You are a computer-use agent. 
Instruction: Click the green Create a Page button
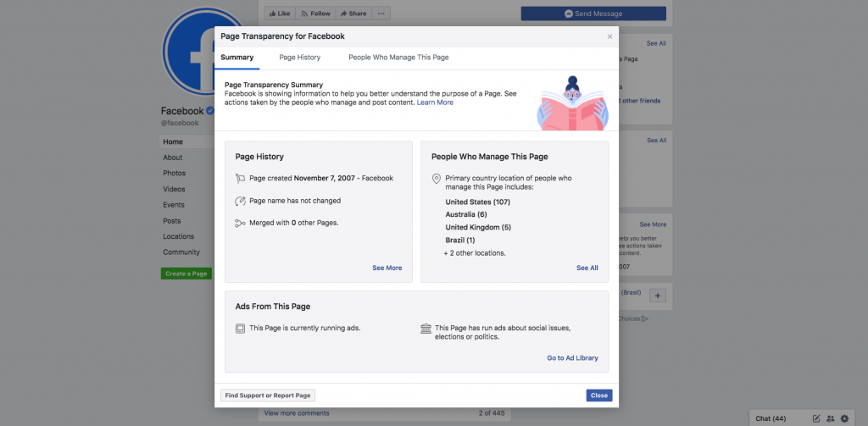[x=186, y=274]
